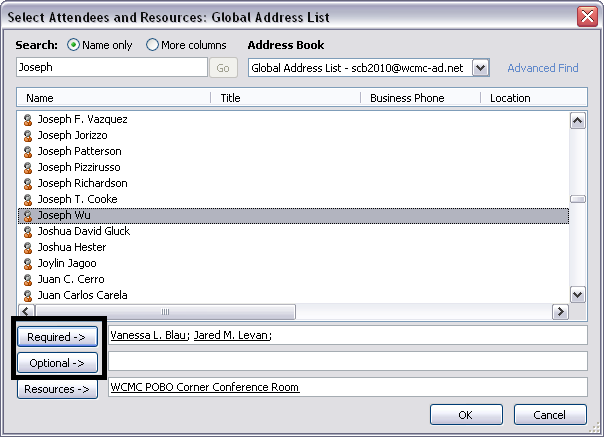
Task: Click the Title column header
Action: coord(285,98)
